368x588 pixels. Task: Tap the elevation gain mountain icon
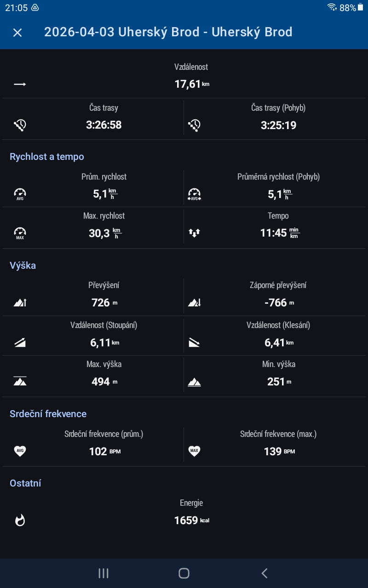(20, 302)
